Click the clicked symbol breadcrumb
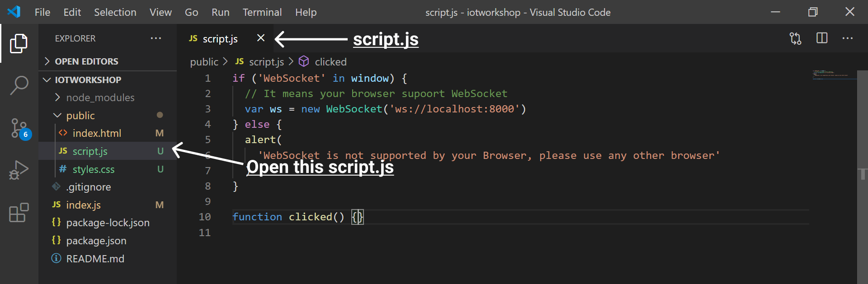This screenshot has width=868, height=284. [x=323, y=62]
